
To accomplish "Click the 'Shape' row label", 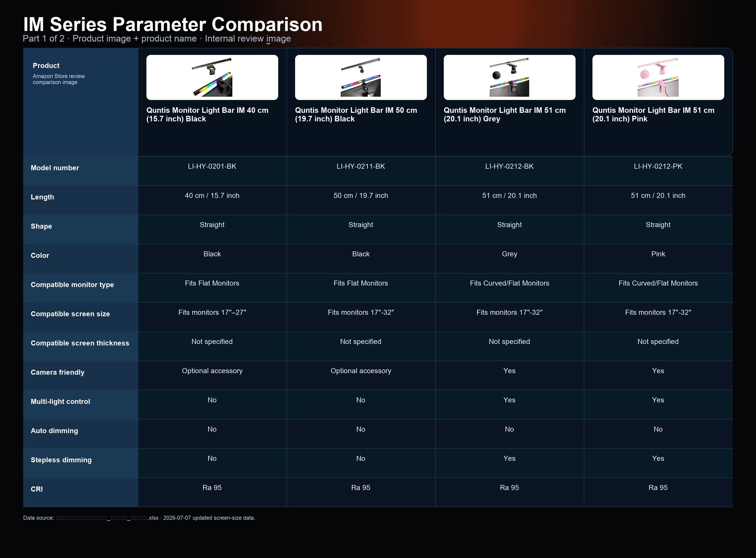I will pos(41,226).
